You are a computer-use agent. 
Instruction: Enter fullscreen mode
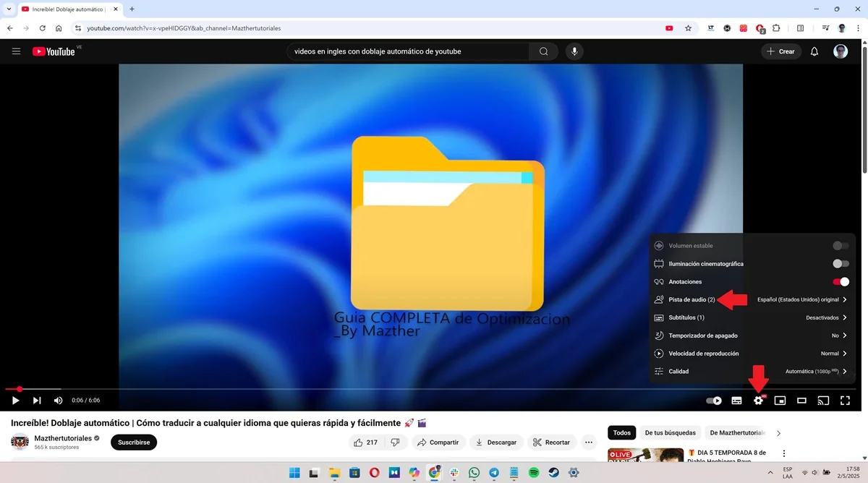point(845,401)
